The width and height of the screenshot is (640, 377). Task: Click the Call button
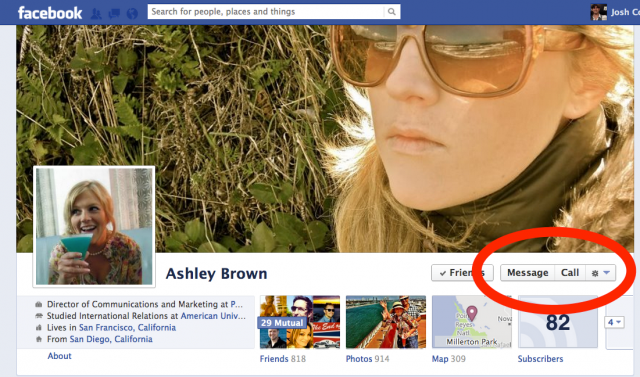pyautogui.click(x=570, y=273)
